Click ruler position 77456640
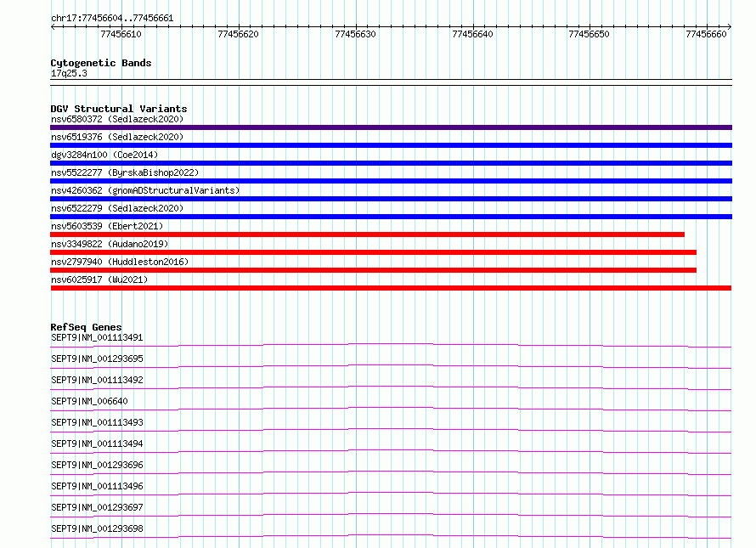Screen dimensions: 756x548 tap(472, 34)
